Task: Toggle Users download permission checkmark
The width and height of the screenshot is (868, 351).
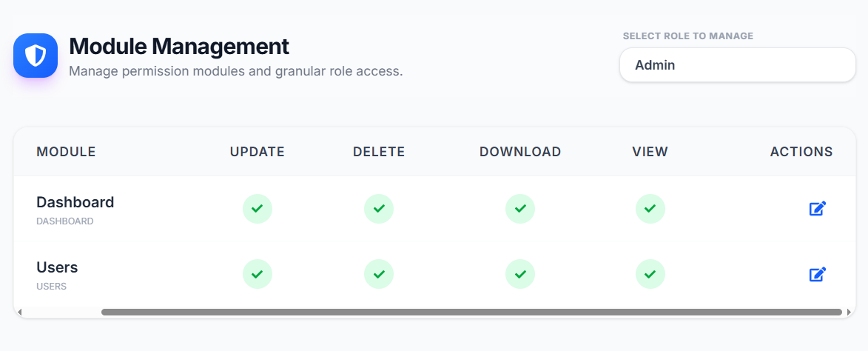Action: [x=520, y=274]
